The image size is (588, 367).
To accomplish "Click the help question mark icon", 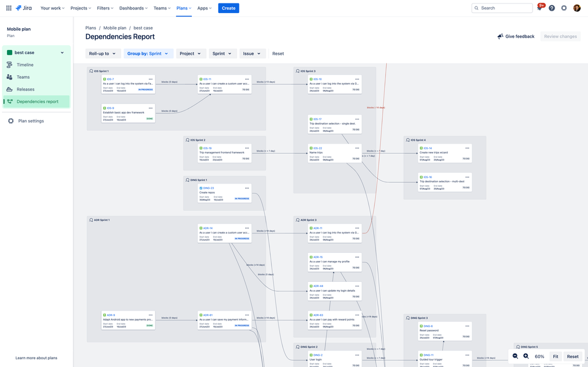I will pyautogui.click(x=551, y=8).
